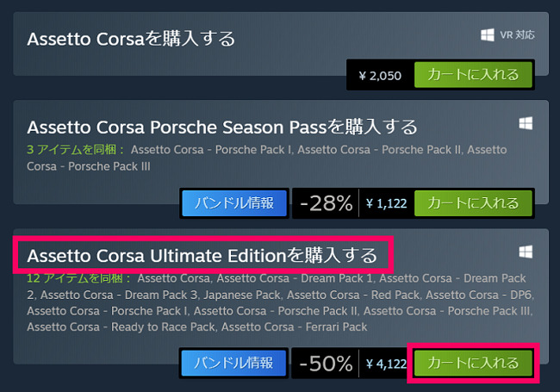Click Porsche Season Passを購入する heading

[222, 127]
